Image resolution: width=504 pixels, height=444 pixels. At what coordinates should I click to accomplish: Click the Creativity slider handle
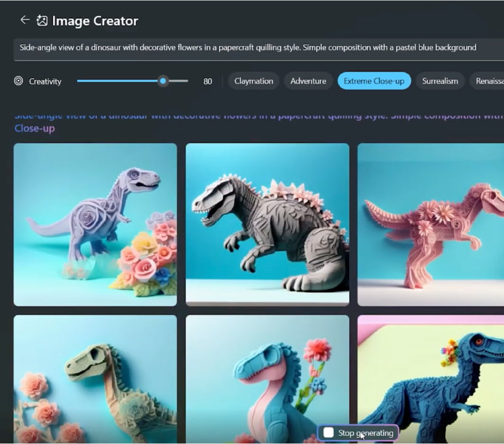coord(163,81)
